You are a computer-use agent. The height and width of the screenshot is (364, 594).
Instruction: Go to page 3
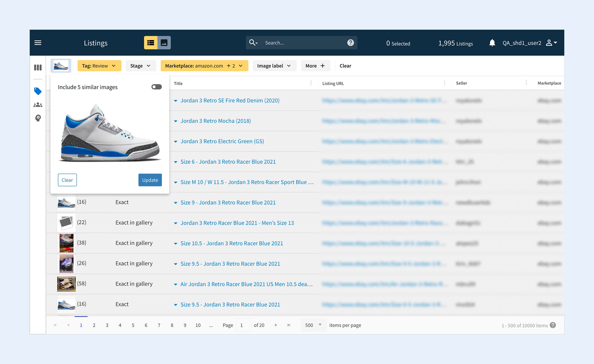click(107, 325)
